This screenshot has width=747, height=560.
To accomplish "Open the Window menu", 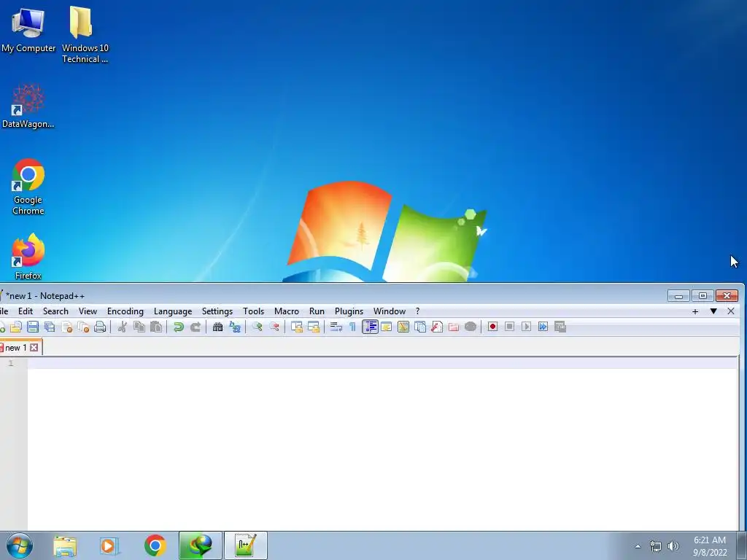I will coord(390,311).
